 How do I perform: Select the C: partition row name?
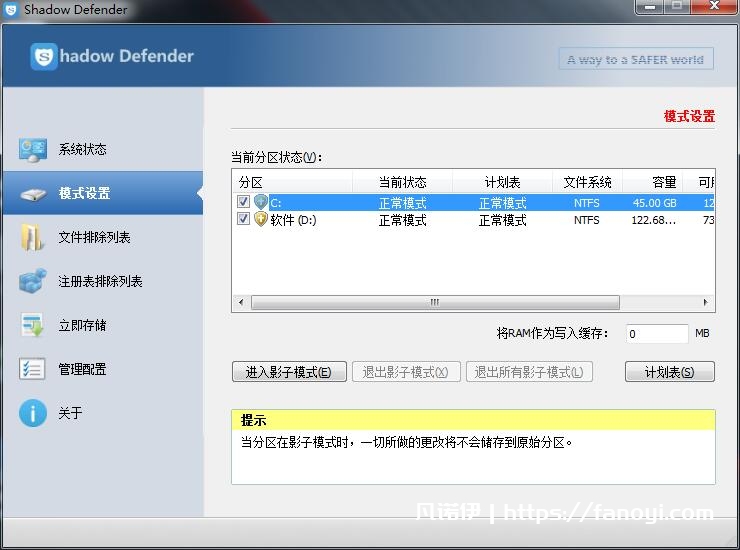tap(276, 203)
